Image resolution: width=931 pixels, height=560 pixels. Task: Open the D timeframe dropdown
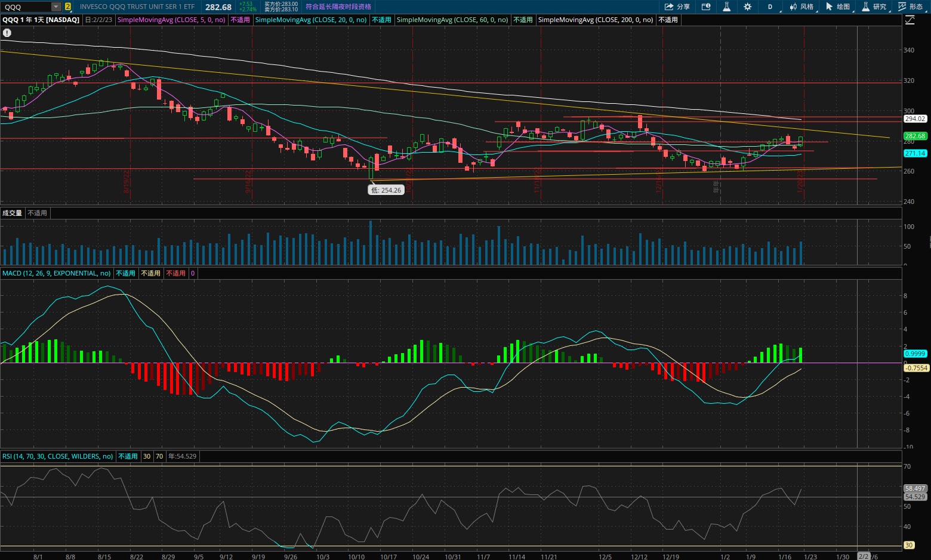tap(770, 7)
